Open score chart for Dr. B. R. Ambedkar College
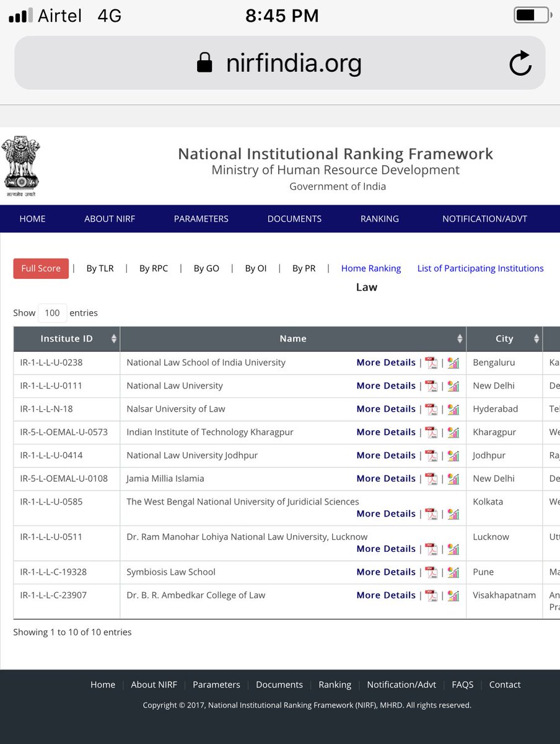 453,595
